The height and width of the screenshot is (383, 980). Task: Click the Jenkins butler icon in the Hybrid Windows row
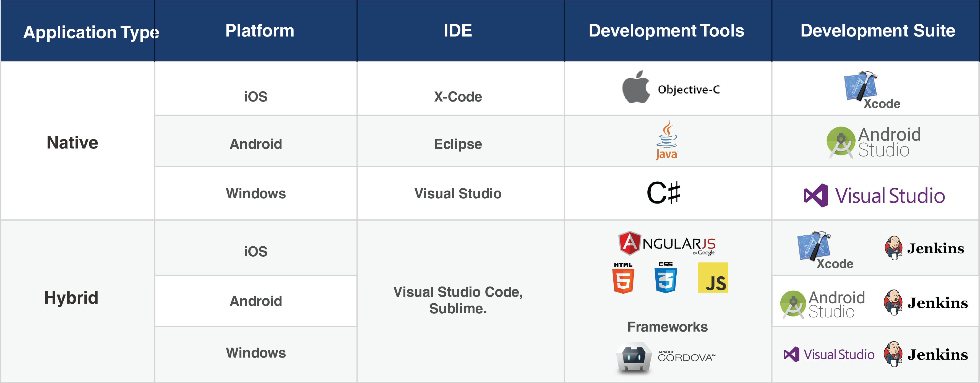point(893,354)
